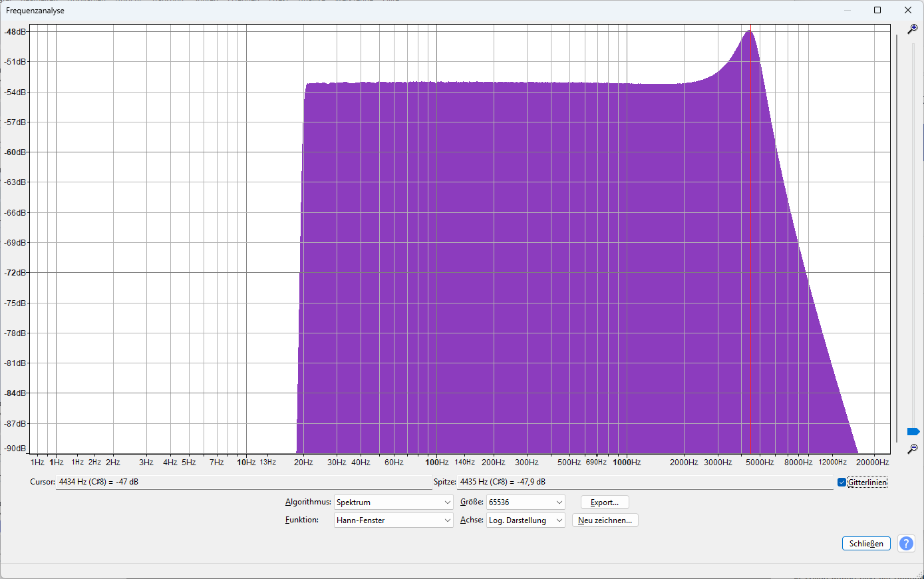This screenshot has height=579, width=924.
Task: Click the Cursor frequency readout field
Action: 243,482
